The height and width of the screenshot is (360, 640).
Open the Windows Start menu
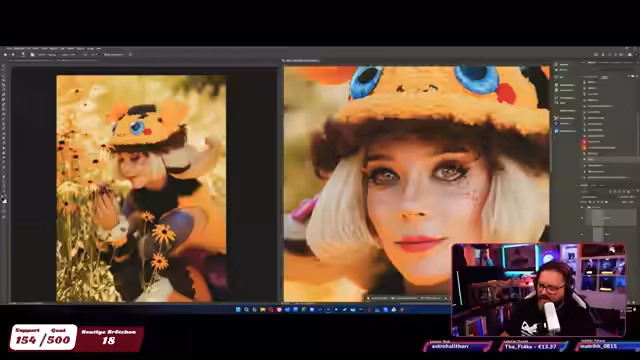click(x=238, y=310)
